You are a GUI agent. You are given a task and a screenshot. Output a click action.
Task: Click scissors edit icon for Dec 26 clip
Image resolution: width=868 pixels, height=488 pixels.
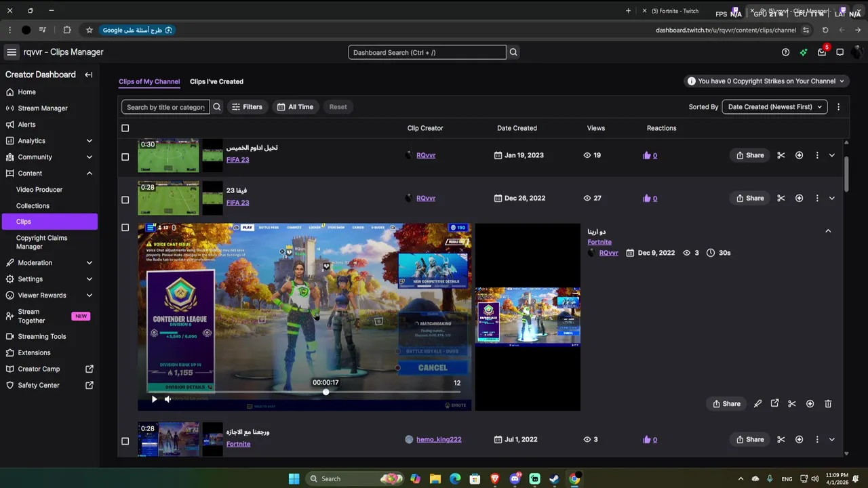[x=781, y=198]
